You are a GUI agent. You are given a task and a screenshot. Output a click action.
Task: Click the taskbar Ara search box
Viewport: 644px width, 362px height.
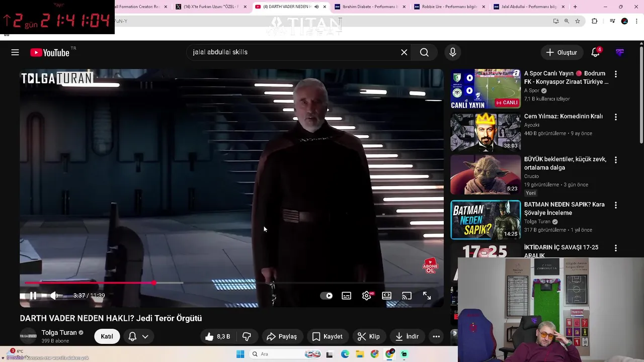point(286,354)
